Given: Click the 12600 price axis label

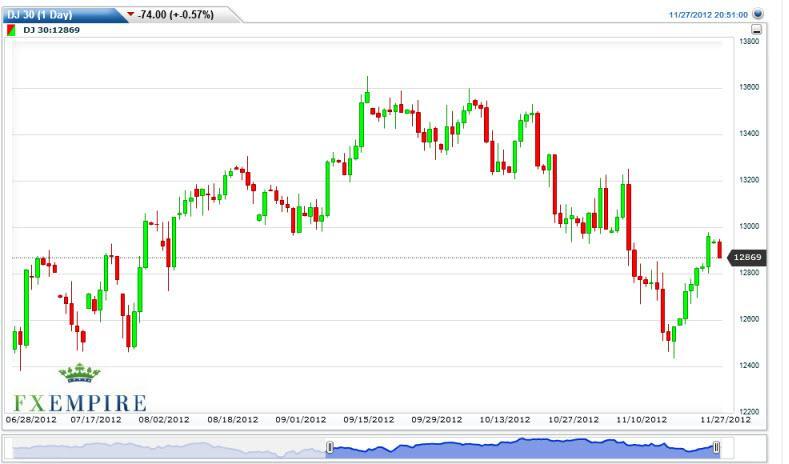Looking at the screenshot, I should coord(749,319).
